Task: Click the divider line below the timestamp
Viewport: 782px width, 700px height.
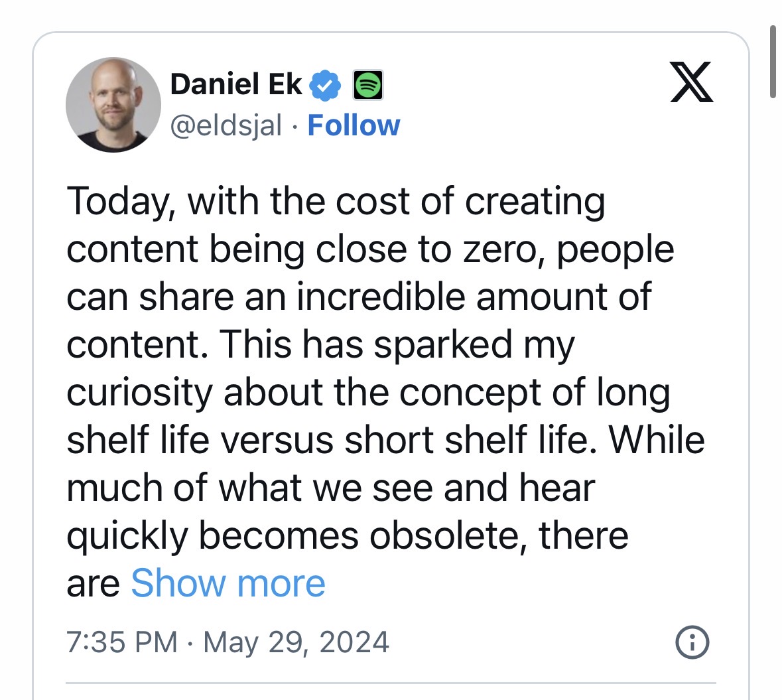Action: [x=391, y=682]
